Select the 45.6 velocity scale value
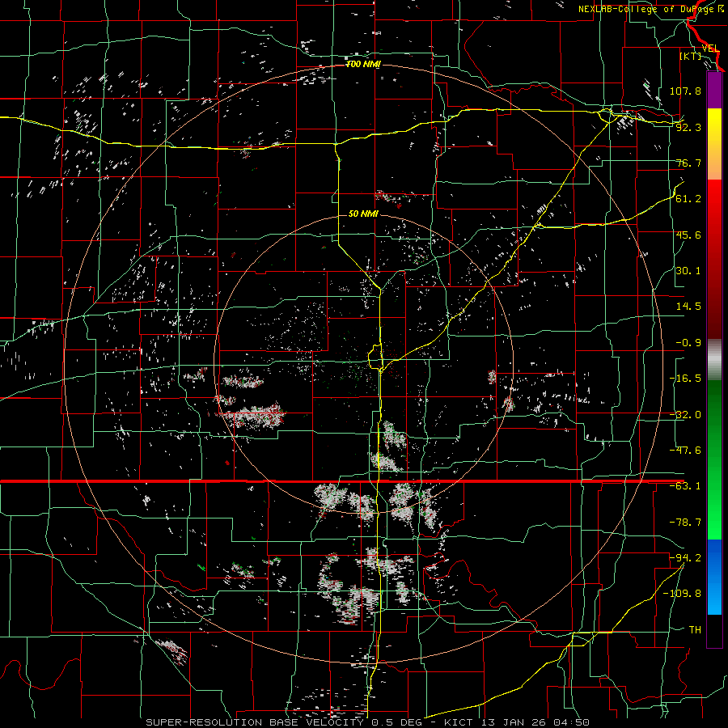Screen dimensions: 728x728 688,235
